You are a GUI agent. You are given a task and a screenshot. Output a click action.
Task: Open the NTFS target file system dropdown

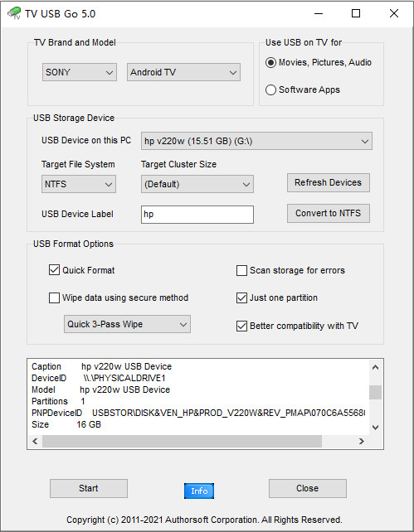(x=79, y=184)
